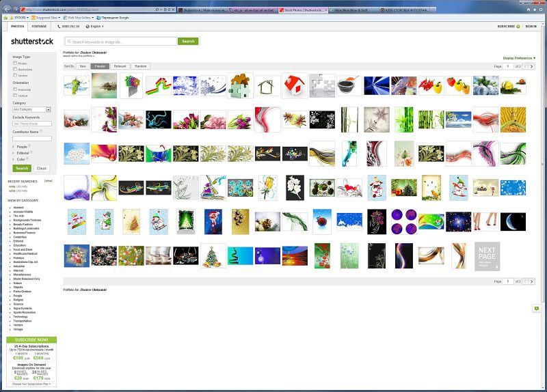Open the browser Tools gear icon
This screenshot has width=547, height=392.
542,10
